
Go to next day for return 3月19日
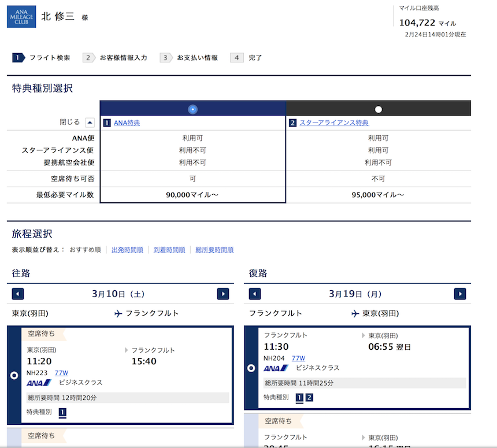460,294
